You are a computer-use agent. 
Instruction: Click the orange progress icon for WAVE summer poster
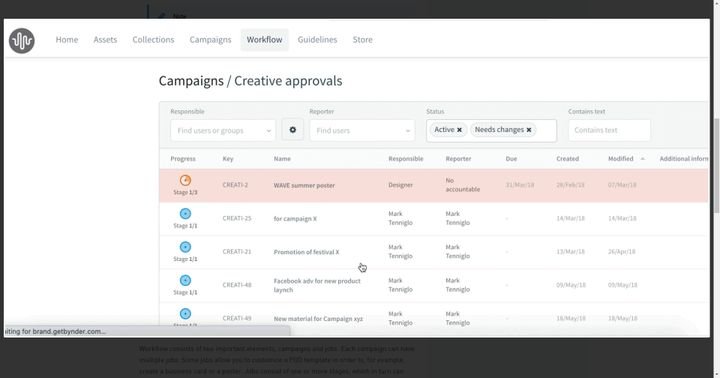(x=185, y=180)
